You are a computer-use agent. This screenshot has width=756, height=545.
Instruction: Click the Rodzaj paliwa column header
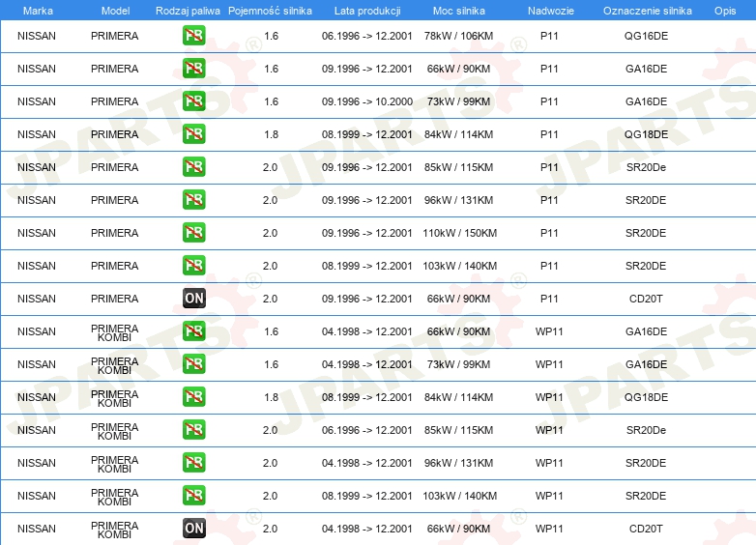[x=188, y=11]
